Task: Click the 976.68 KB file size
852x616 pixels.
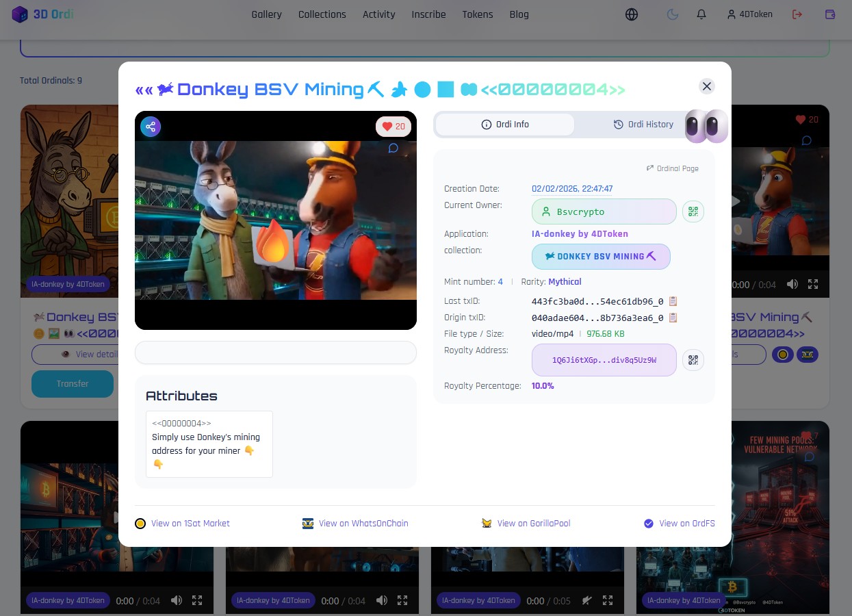Action: (x=605, y=334)
